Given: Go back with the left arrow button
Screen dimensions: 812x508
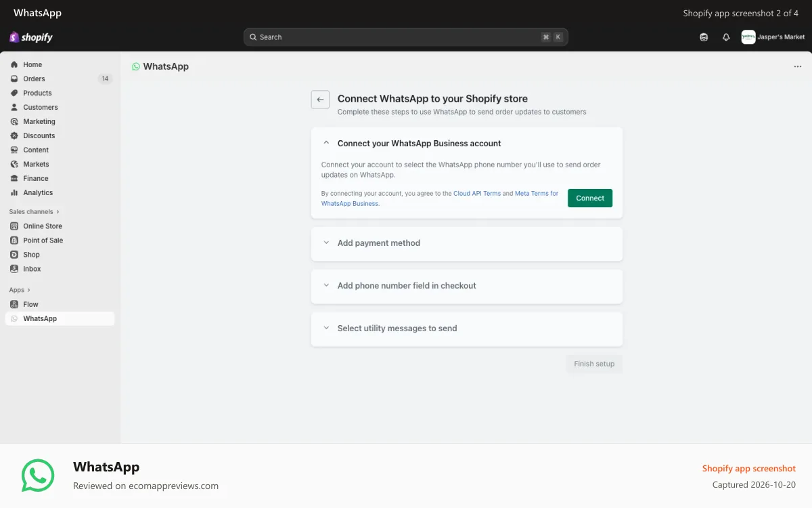Looking at the screenshot, I should click(320, 100).
